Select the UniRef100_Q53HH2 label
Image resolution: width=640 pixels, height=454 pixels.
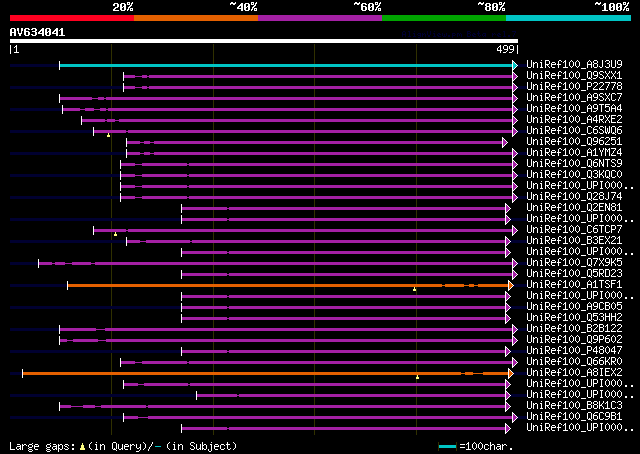(x=574, y=318)
